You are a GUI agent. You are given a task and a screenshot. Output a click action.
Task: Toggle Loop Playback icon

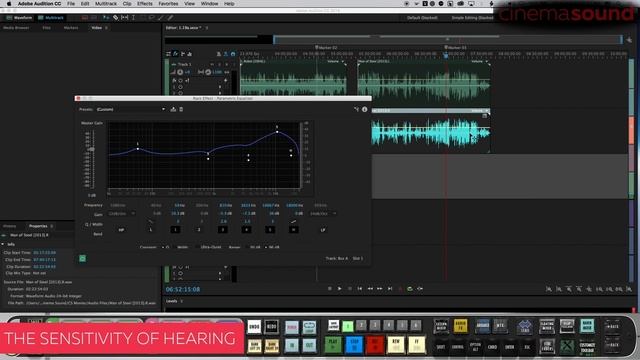(410, 289)
